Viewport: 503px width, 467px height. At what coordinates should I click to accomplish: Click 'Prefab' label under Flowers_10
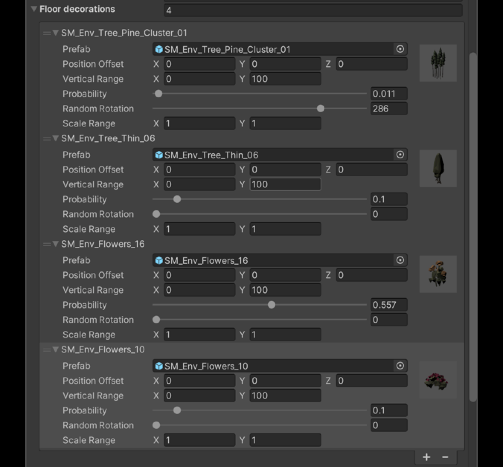click(x=76, y=366)
